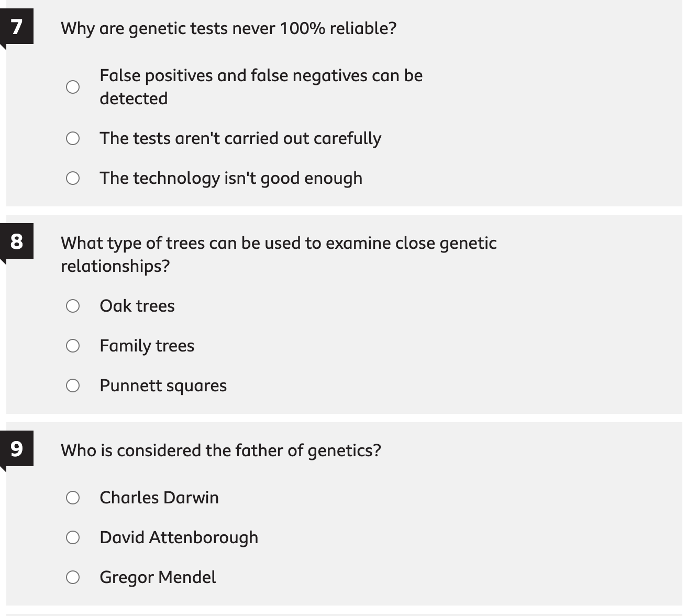The width and height of the screenshot is (686, 616).
Task: Select the "Oak trees" radio button
Action: [73, 306]
